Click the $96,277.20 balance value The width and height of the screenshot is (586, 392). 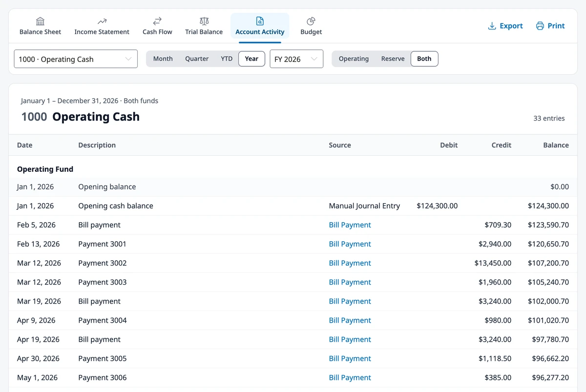tap(550, 377)
